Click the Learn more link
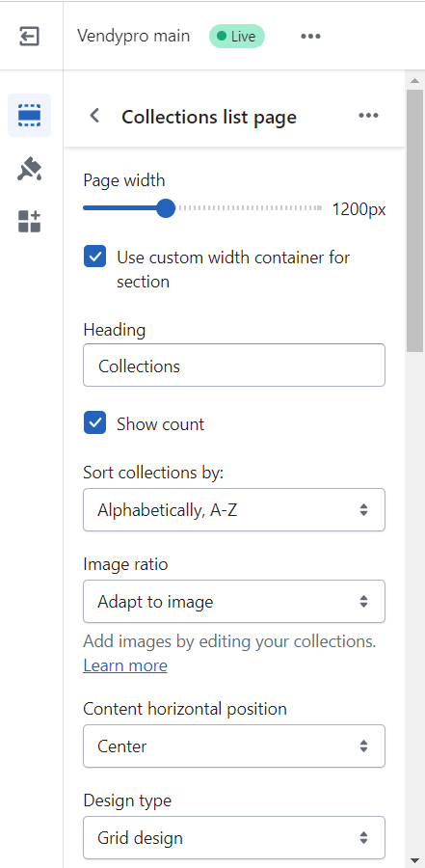Viewport: 425px width, 868px height. coord(125,665)
